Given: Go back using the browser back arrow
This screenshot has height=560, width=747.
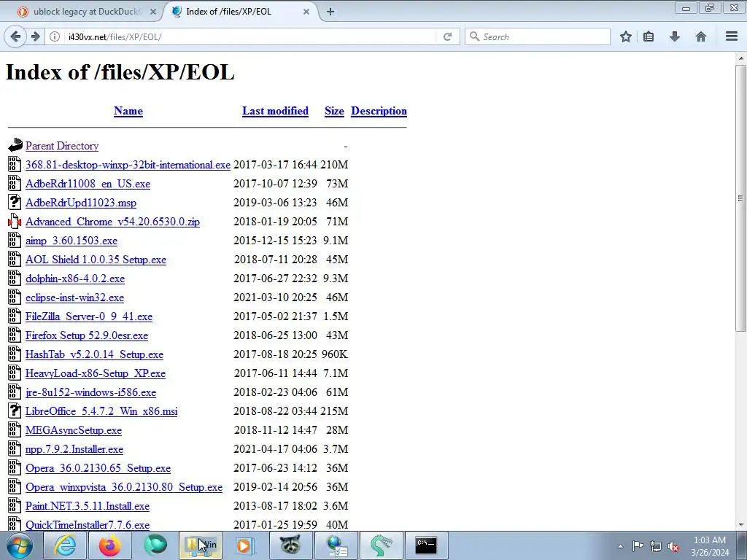Looking at the screenshot, I should (15, 36).
